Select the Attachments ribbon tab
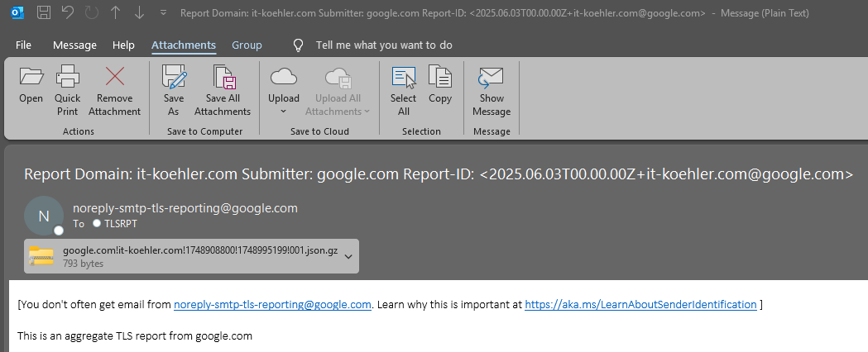The height and width of the screenshot is (352, 868). (x=184, y=45)
